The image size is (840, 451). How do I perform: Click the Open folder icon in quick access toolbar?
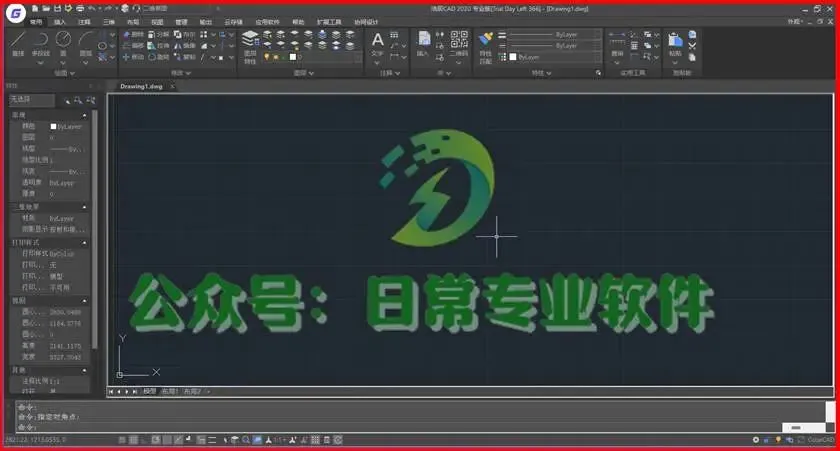click(x=46, y=9)
